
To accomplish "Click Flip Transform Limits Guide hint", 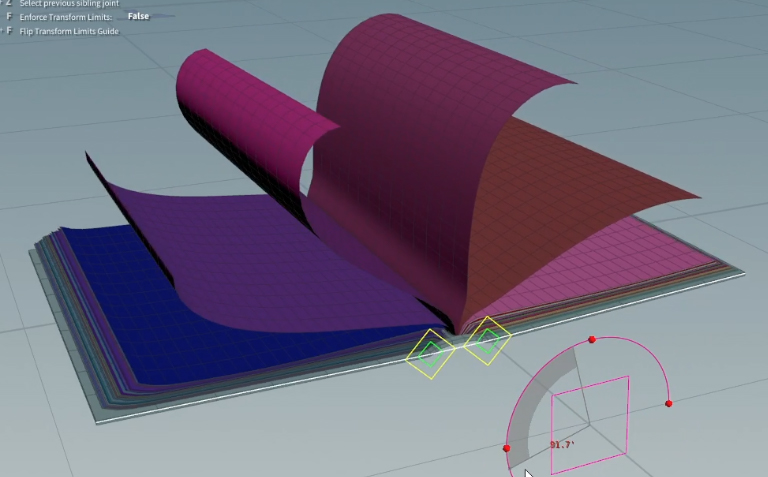I will pos(68,32).
